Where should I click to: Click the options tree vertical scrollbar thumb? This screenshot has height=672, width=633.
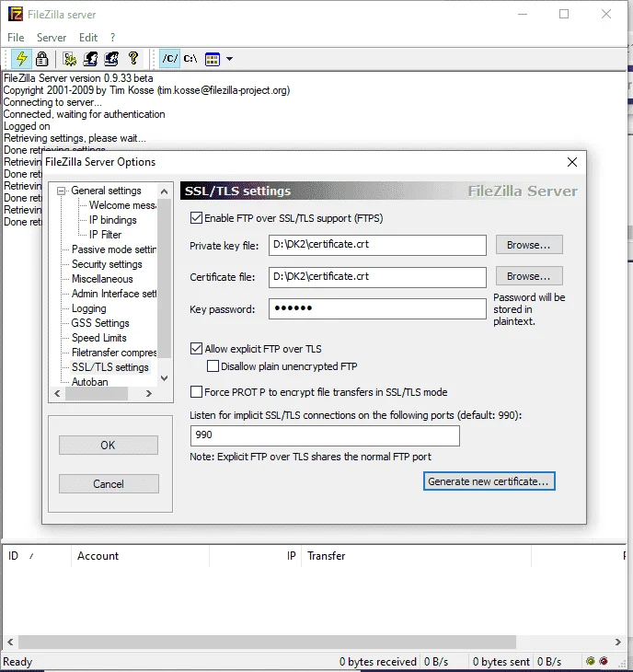tap(164, 278)
